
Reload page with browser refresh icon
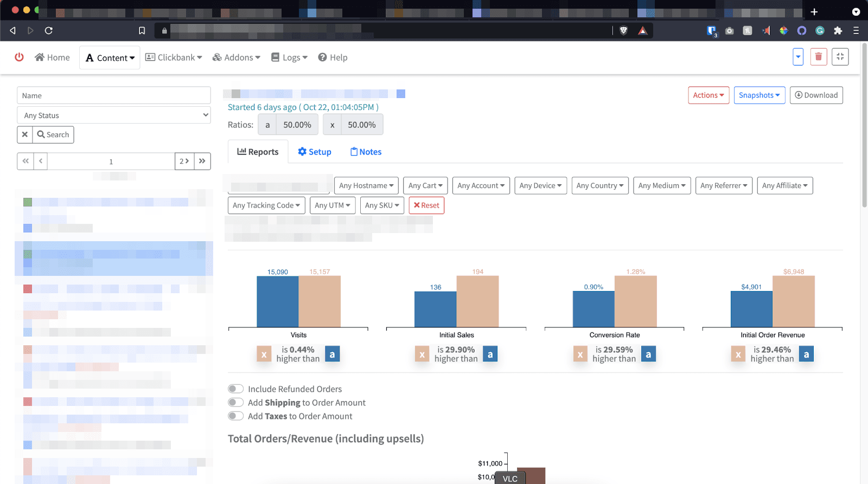[x=49, y=31]
